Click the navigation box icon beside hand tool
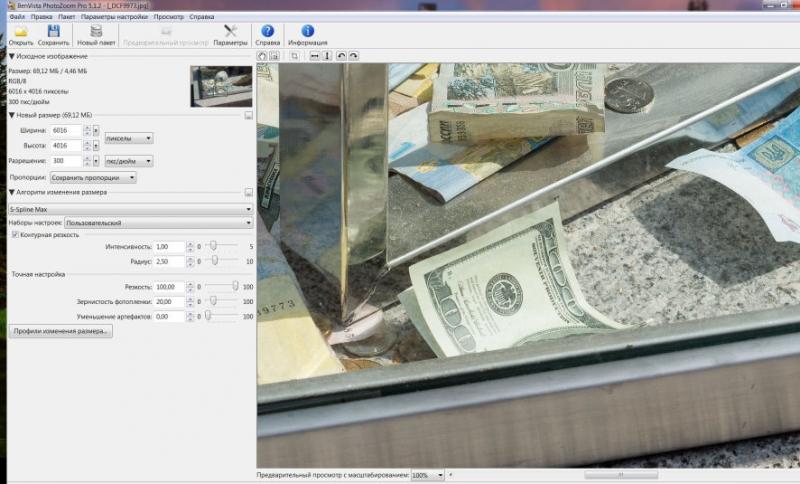800x484 pixels. [x=274, y=56]
